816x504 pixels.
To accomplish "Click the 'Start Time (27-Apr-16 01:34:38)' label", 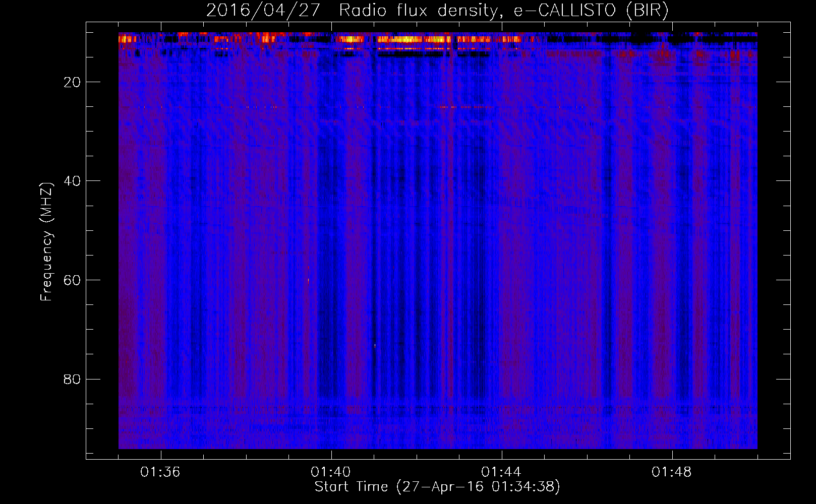I will (x=437, y=487).
